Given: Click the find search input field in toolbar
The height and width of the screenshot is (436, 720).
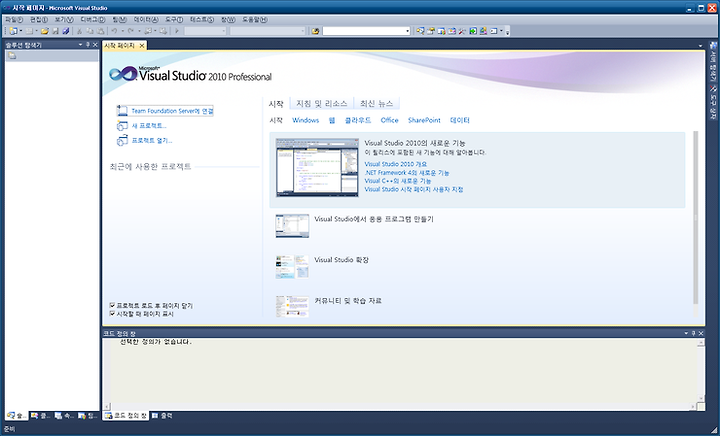Looking at the screenshot, I should click(x=364, y=31).
